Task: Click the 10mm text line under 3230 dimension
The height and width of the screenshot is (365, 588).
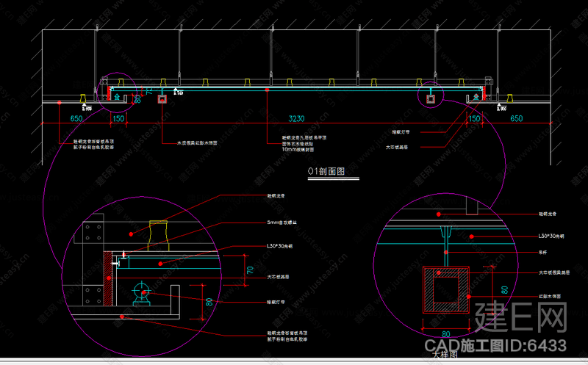Action: tap(298, 150)
